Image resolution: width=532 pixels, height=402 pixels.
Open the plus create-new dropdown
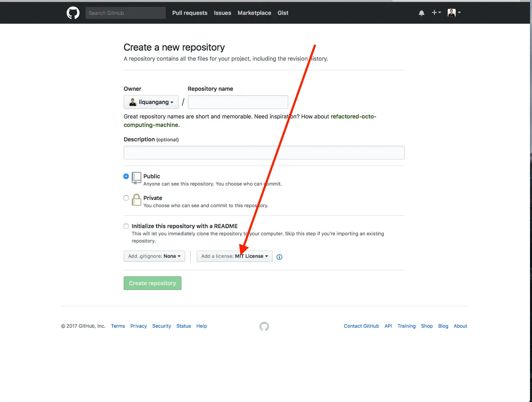point(436,13)
